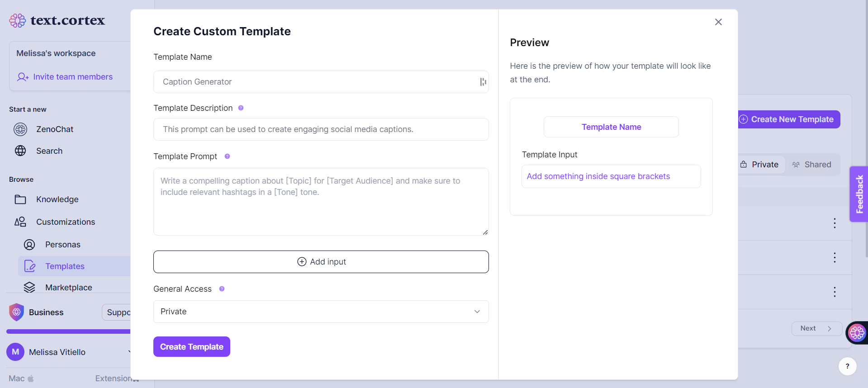This screenshot has height=388, width=868.
Task: Open the Feedback side tab
Action: tap(859, 194)
